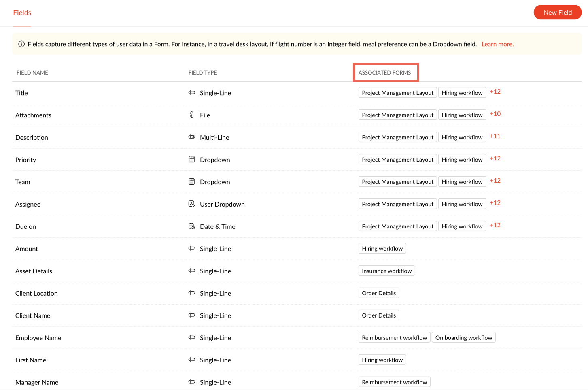Select the First Name field name
Image resolution: width=588 pixels, height=390 pixels.
tap(31, 360)
